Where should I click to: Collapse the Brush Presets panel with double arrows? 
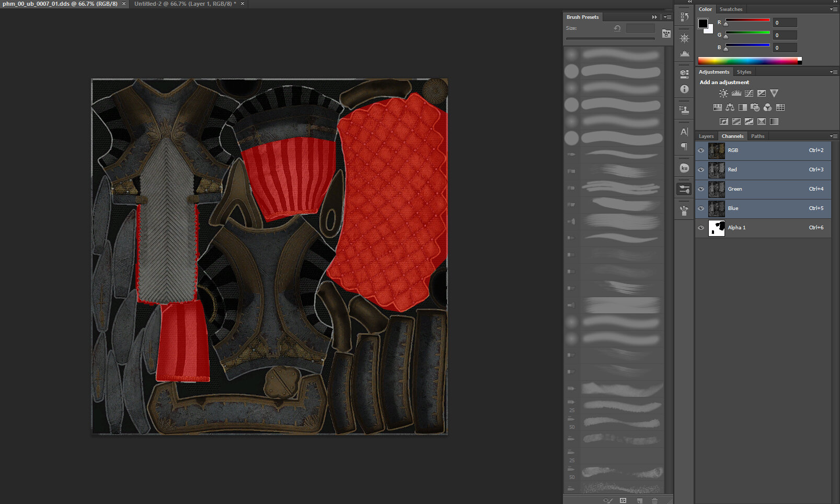click(x=654, y=17)
